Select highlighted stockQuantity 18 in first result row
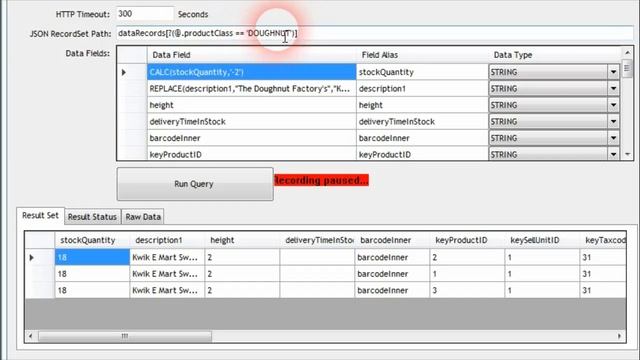640x360 pixels. (x=92, y=258)
